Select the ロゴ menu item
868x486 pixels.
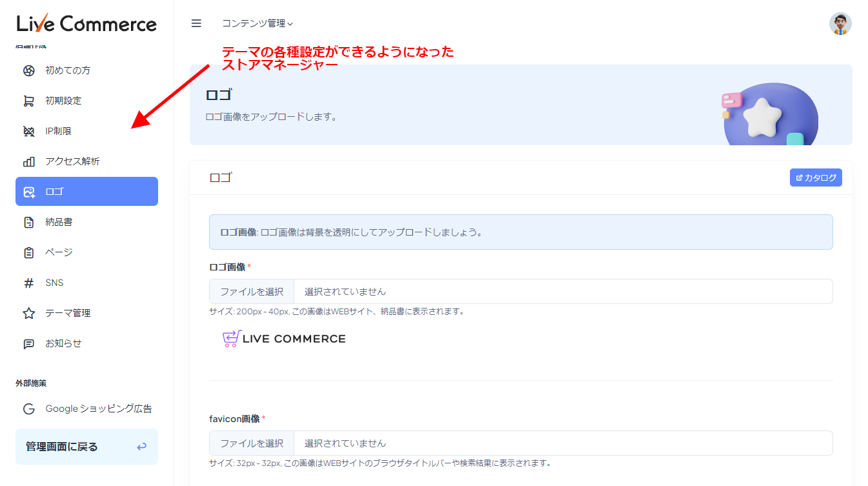click(x=86, y=192)
